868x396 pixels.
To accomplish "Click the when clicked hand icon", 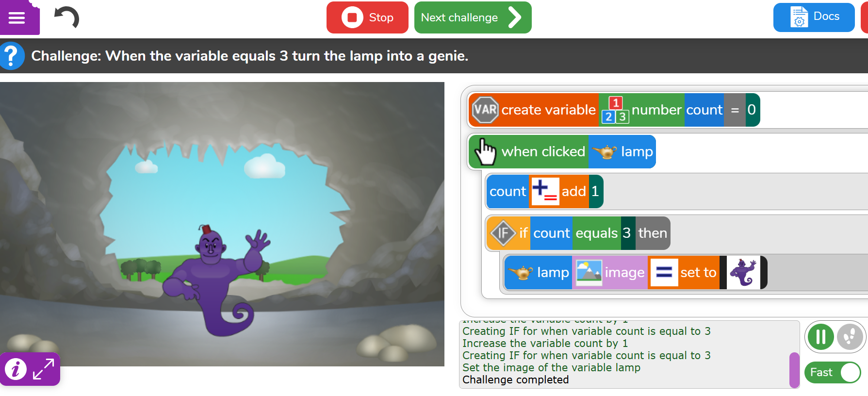I will pyautogui.click(x=485, y=152).
